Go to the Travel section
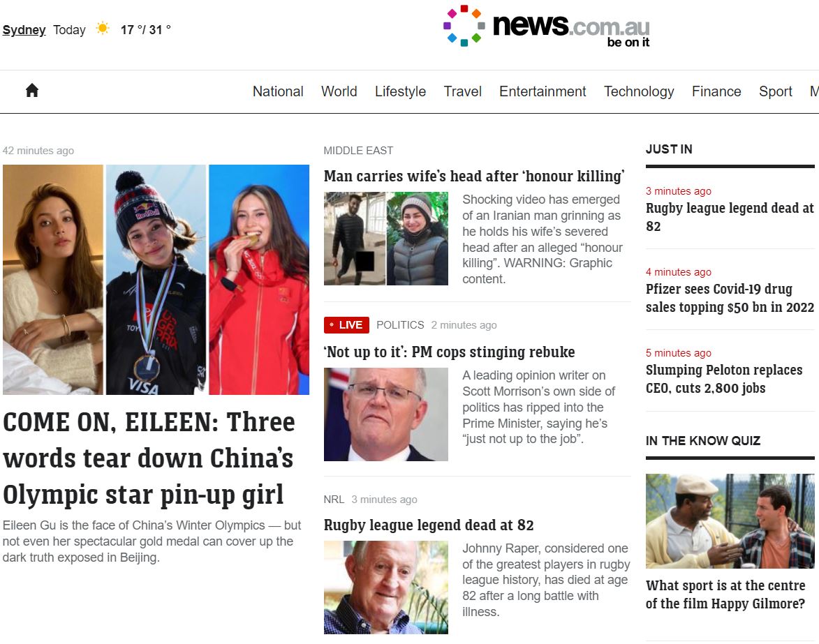The height and width of the screenshot is (644, 819). [462, 91]
